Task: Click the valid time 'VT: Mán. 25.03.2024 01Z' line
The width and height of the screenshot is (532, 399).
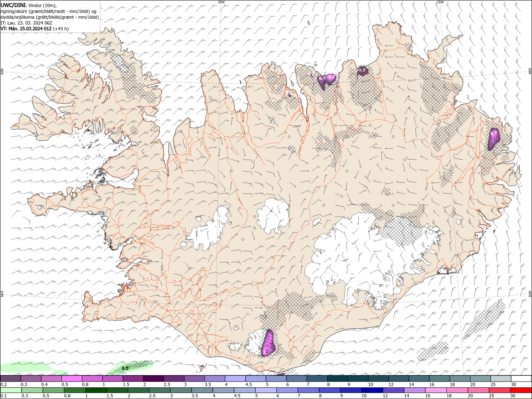Action: point(26,29)
